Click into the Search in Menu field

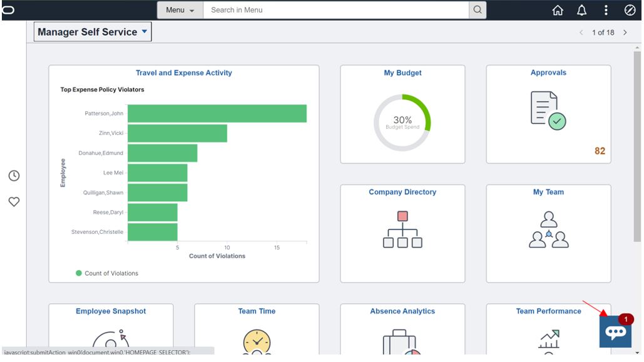tap(336, 10)
